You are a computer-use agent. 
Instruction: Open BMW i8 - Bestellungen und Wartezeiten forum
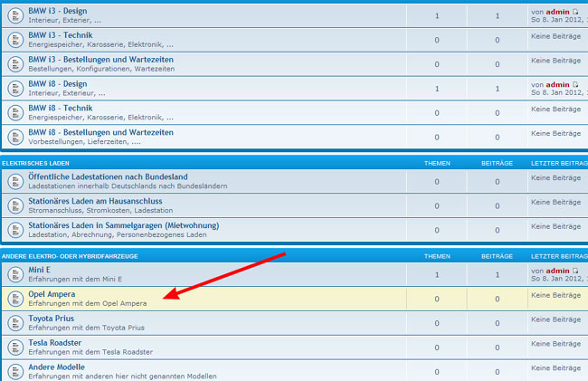click(100, 132)
